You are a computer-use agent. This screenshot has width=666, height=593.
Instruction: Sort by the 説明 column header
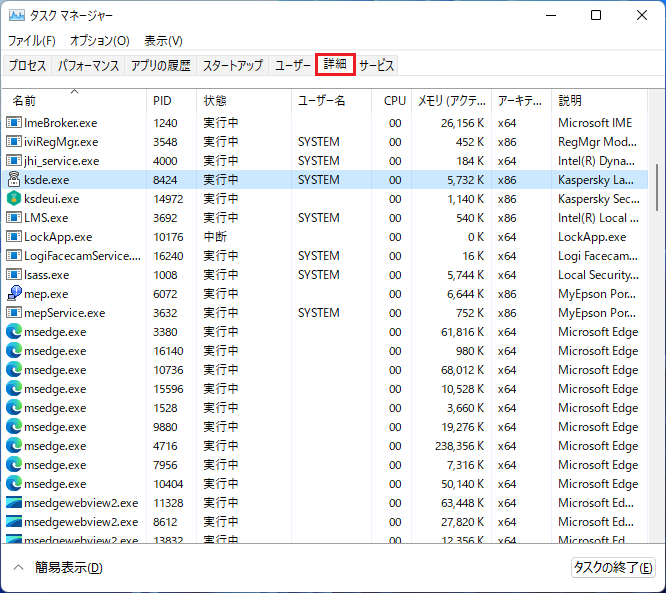point(599,101)
